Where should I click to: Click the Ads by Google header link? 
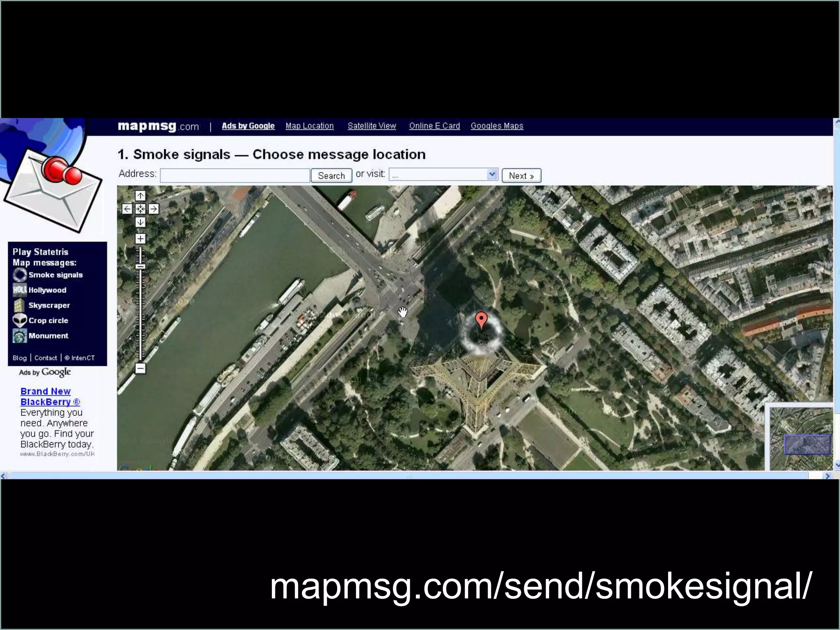[x=248, y=126]
